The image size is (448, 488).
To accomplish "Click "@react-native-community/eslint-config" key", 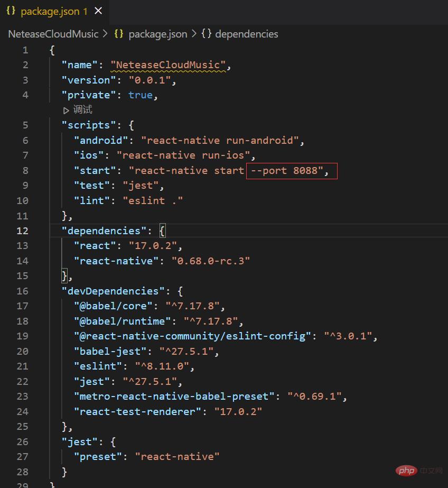I will [x=192, y=336].
